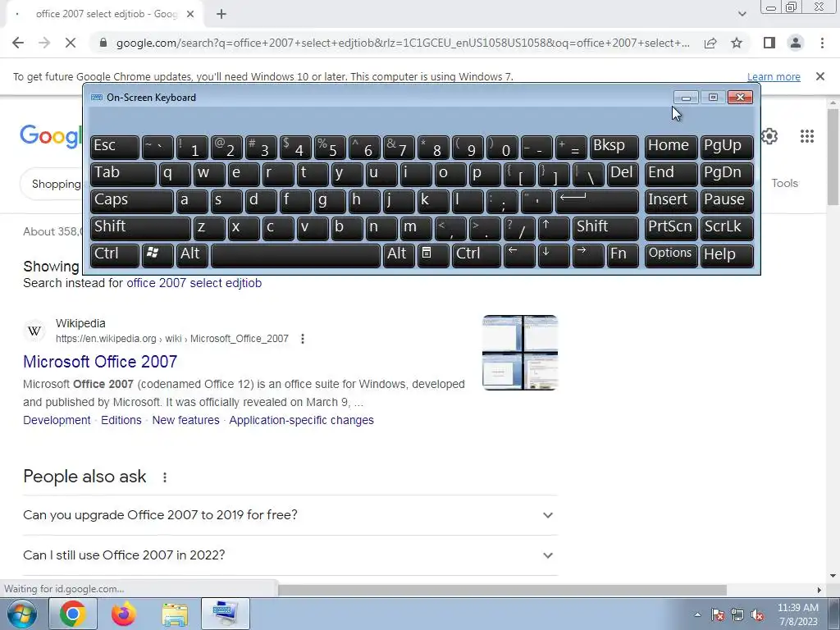Toggle the Fn key
Screen dimensions: 840x630
tap(623, 255)
